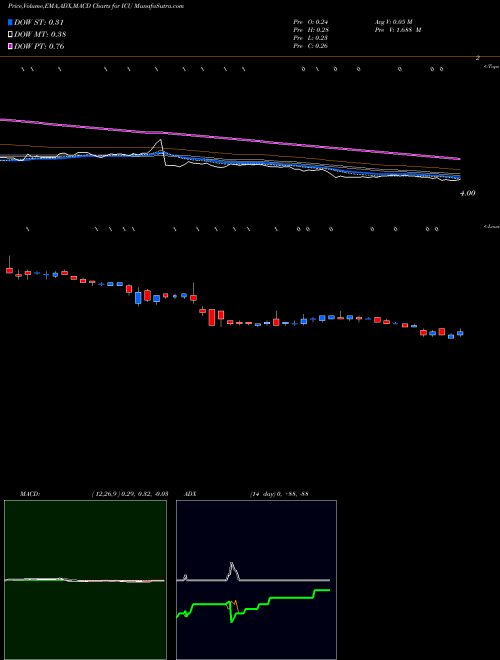Select the 'DOW MT: 0.38' label
Image resolution: width=500 pixels, height=660 pixels.
point(40,35)
